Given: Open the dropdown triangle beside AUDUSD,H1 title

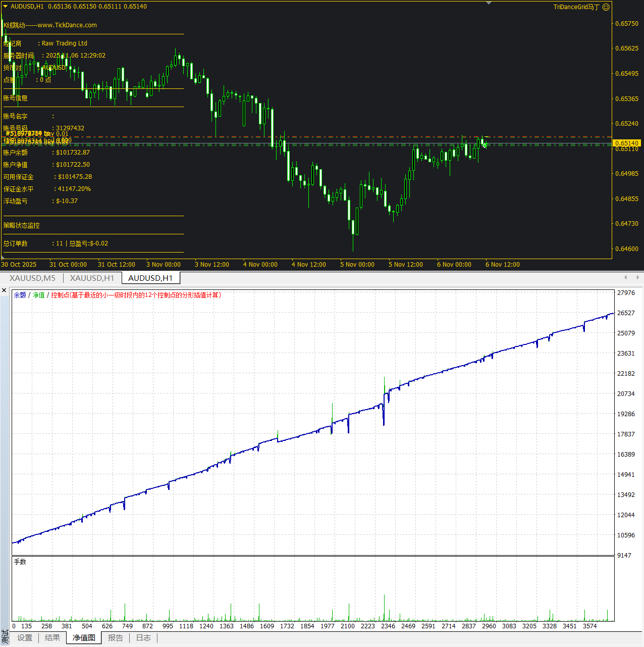Looking at the screenshot, I should 6,7.
